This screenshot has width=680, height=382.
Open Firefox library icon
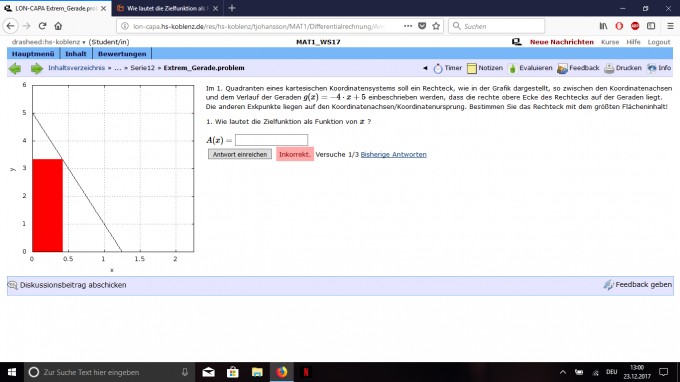[x=603, y=26]
